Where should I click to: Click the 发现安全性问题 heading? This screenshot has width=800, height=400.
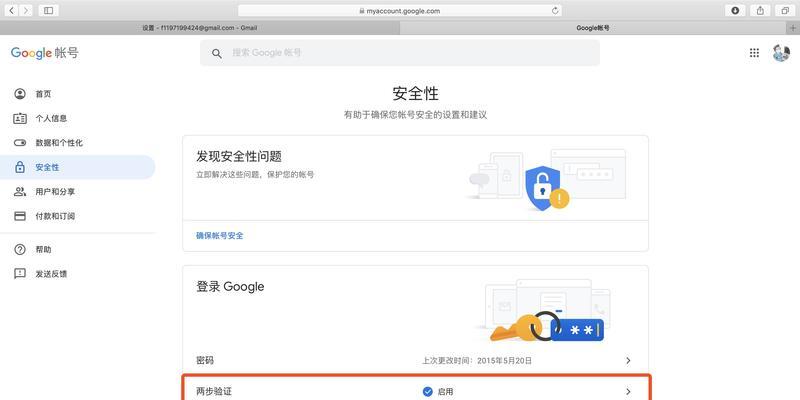[x=239, y=156]
